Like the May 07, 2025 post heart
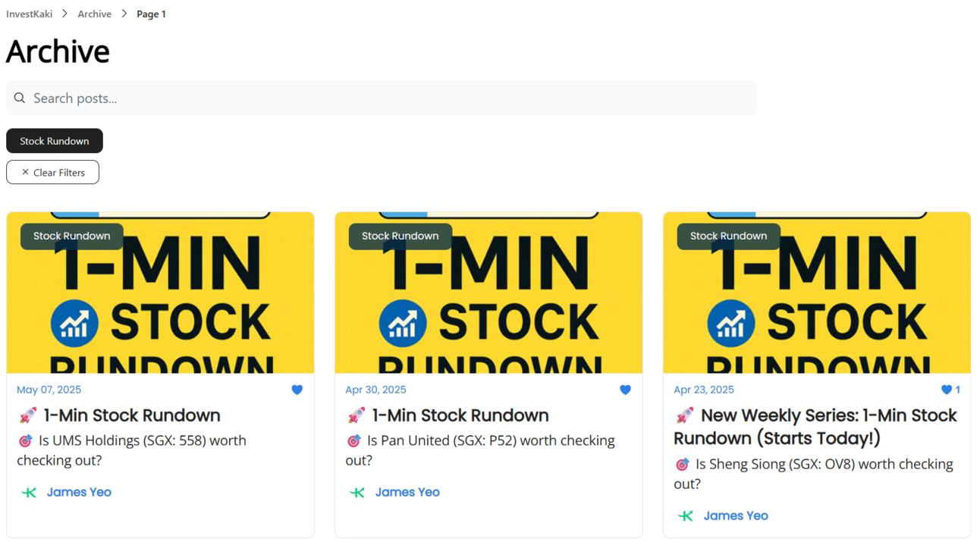Viewport: 980px width, 542px height. 297,390
